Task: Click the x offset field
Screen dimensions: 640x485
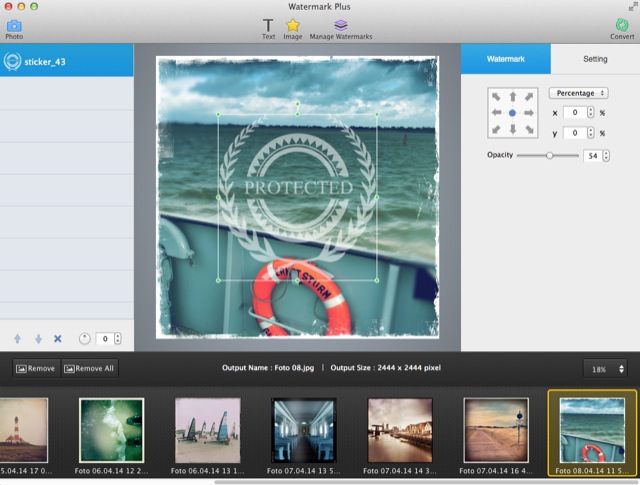Action: (x=575, y=112)
